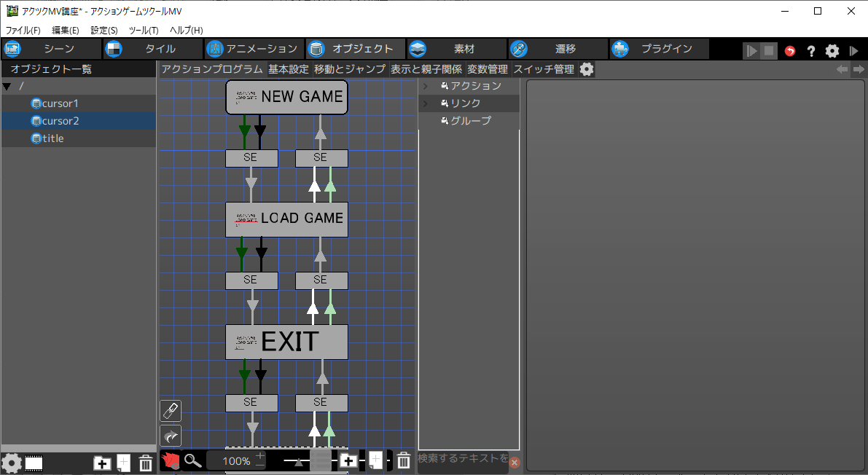Expand the リンク tree node
The height and width of the screenshot is (475, 868).
[426, 103]
